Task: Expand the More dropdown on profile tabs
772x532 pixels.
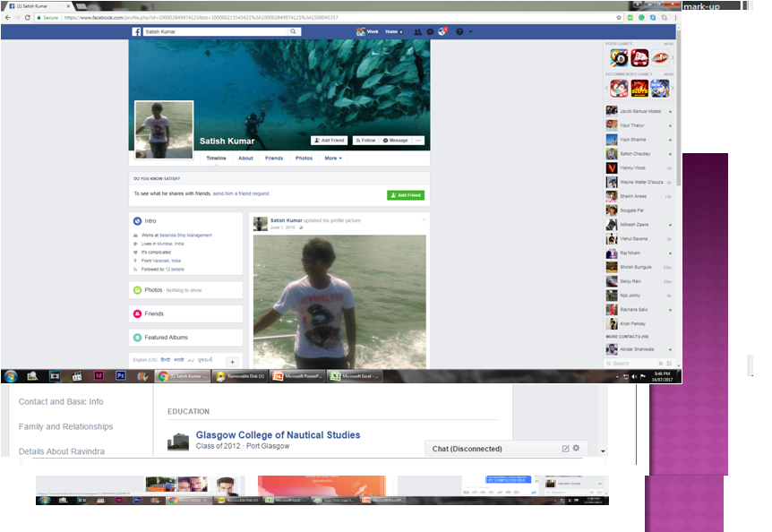Action: 333,158
